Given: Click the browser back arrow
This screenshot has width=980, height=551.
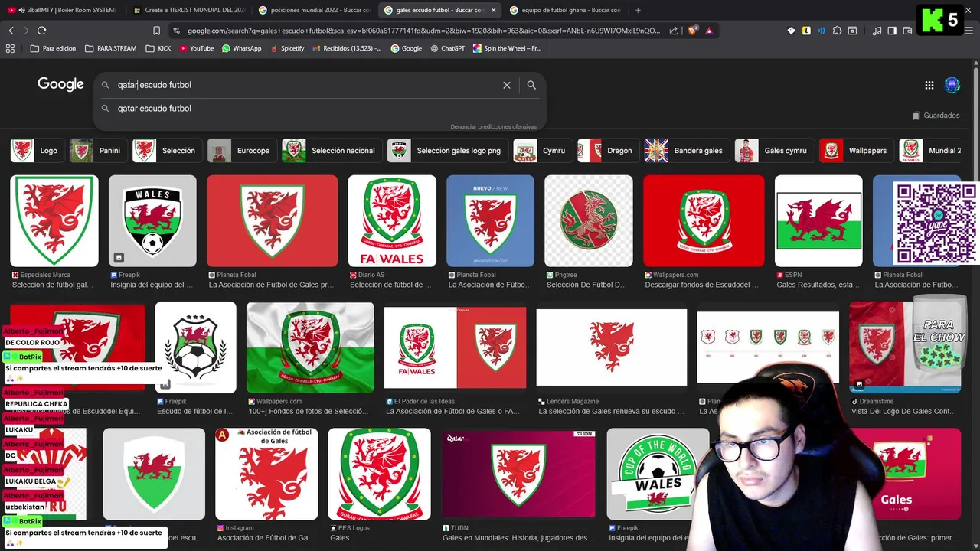Looking at the screenshot, I should [x=11, y=31].
